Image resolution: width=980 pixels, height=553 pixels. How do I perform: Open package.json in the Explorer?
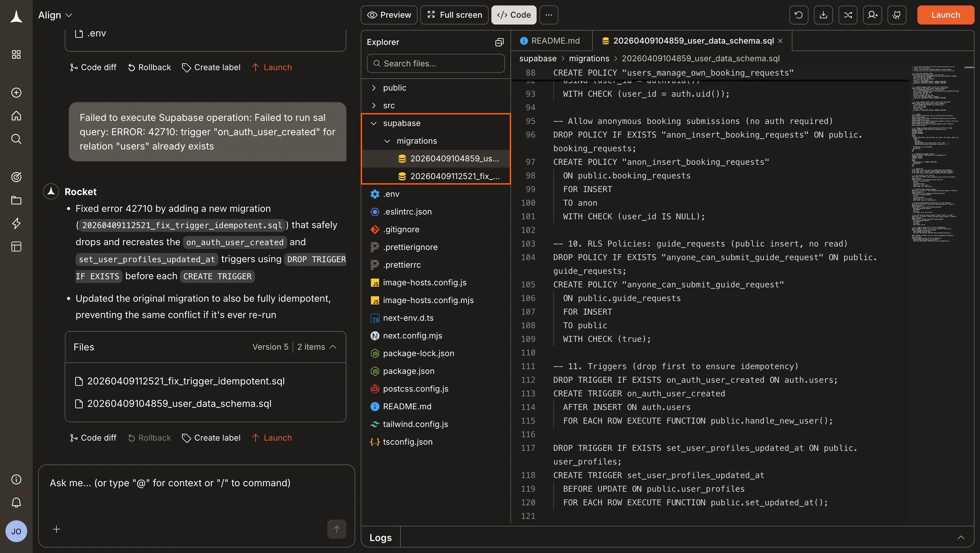coord(436,371)
